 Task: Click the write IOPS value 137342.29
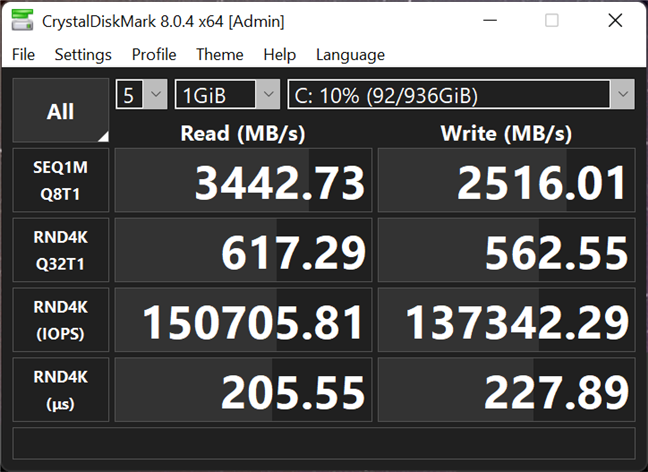click(x=507, y=320)
